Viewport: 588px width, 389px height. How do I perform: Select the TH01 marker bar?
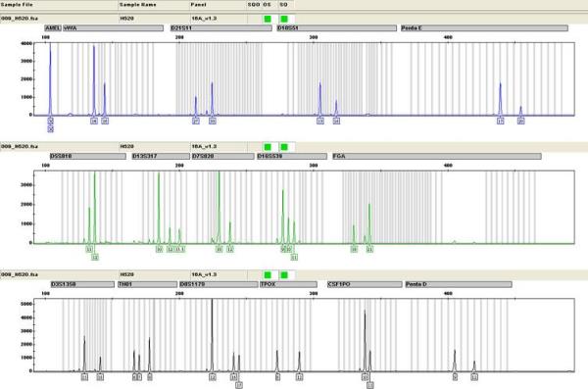[147, 284]
